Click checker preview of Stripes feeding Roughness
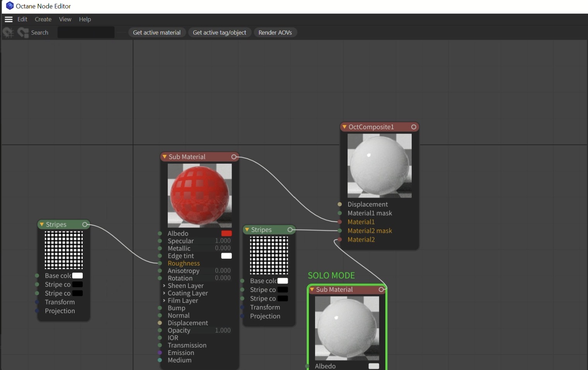588x370 pixels. 64,250
